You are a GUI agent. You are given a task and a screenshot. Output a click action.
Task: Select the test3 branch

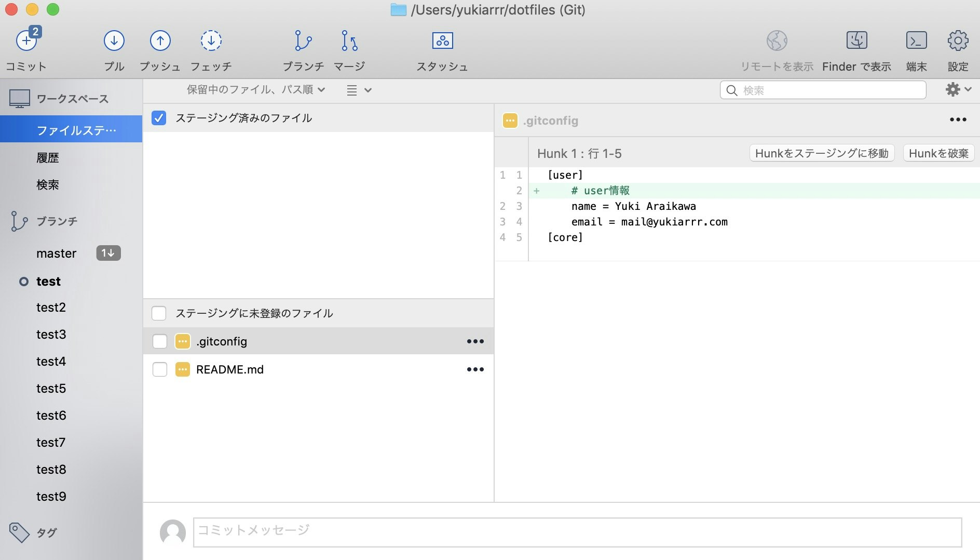coord(51,335)
